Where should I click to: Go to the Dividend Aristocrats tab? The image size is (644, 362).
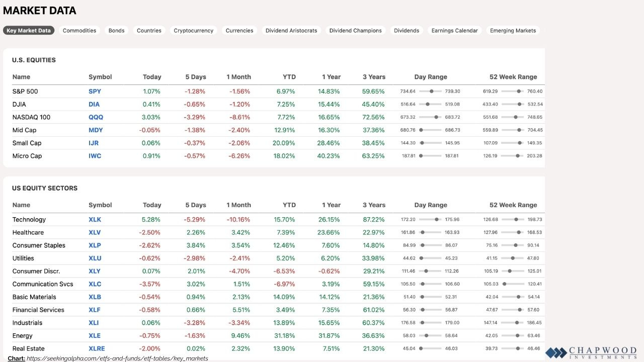pos(291,31)
